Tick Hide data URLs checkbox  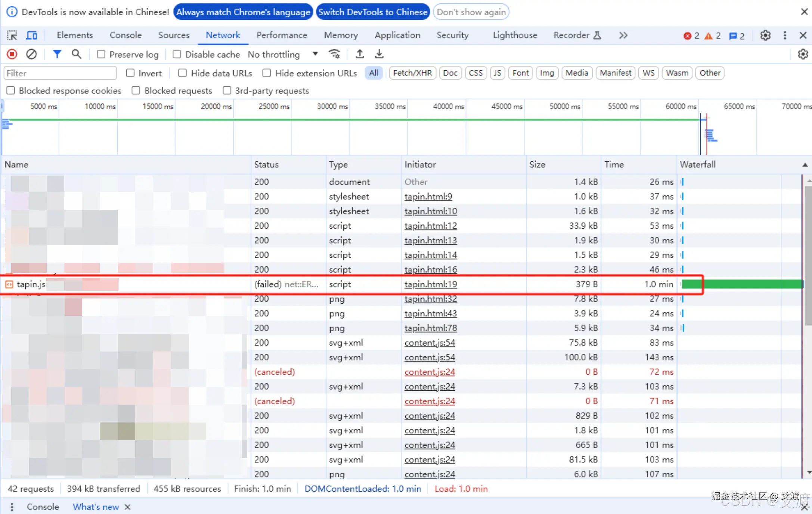tap(182, 73)
